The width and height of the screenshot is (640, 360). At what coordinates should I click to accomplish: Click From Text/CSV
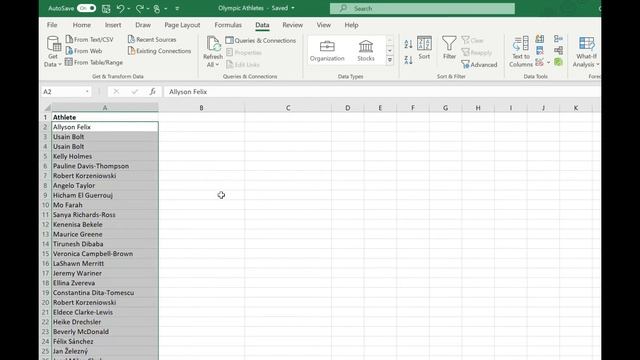coord(90,39)
